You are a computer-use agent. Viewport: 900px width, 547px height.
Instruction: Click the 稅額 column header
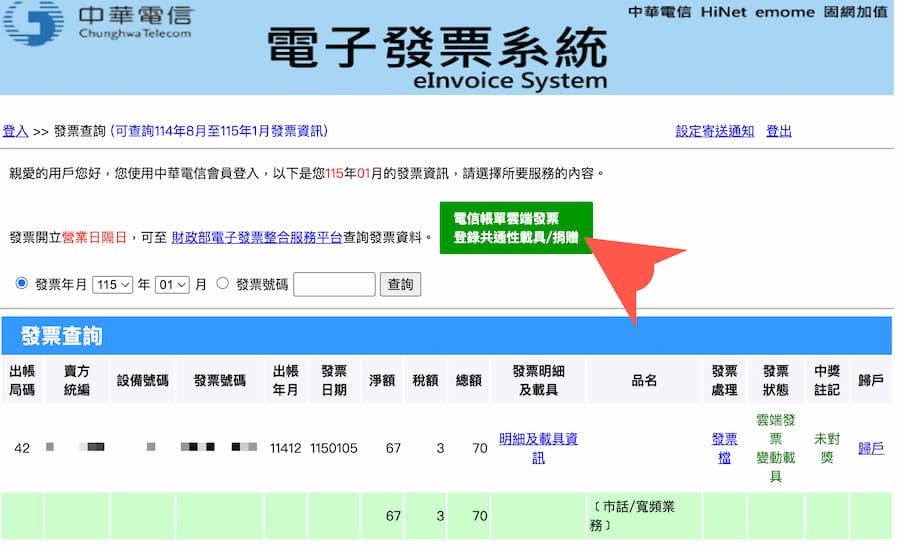coord(425,381)
